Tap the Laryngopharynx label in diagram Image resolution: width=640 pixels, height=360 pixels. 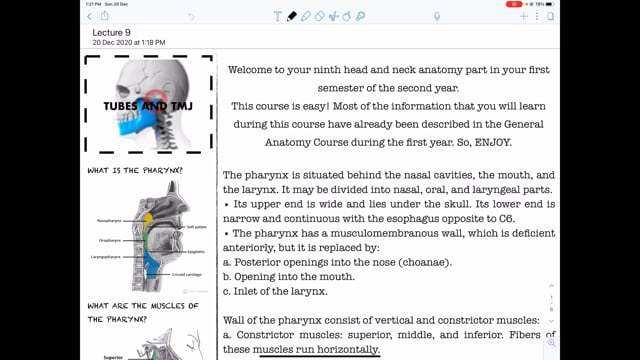pyautogui.click(x=106, y=257)
